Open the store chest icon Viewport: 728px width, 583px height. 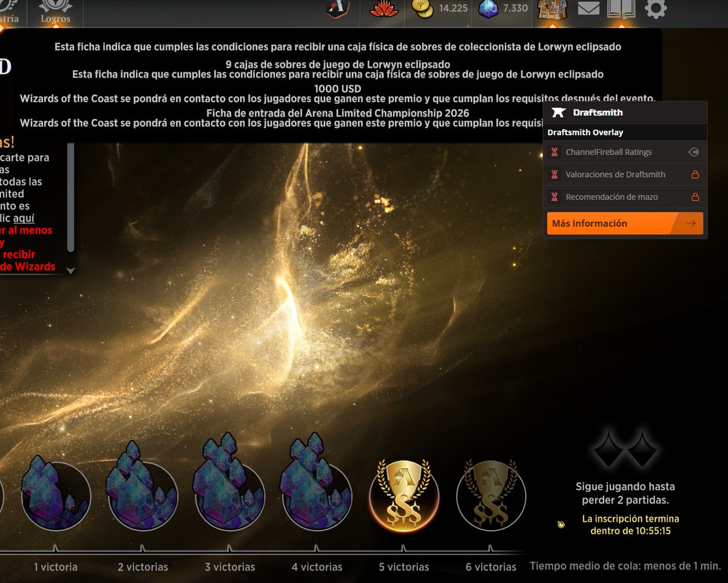[552, 9]
